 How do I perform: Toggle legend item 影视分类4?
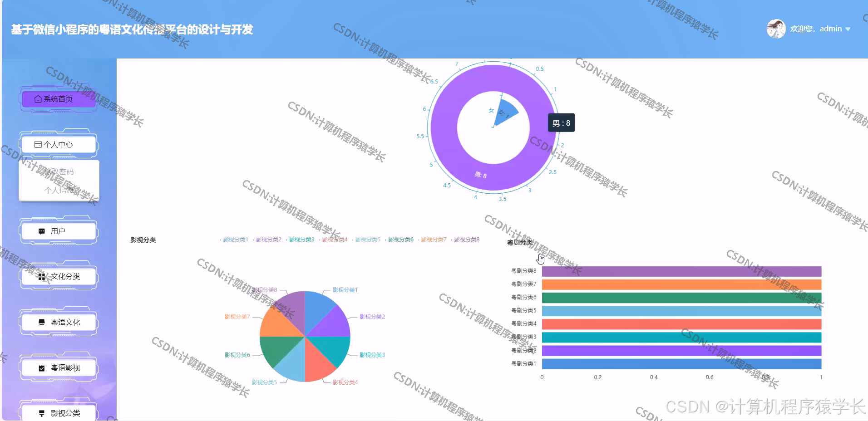pyautogui.click(x=333, y=240)
